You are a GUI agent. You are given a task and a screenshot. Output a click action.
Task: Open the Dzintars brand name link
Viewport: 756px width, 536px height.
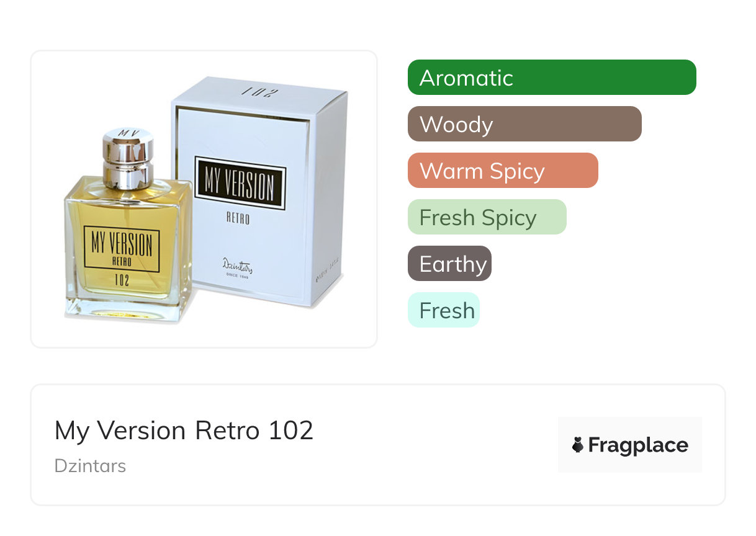point(90,465)
